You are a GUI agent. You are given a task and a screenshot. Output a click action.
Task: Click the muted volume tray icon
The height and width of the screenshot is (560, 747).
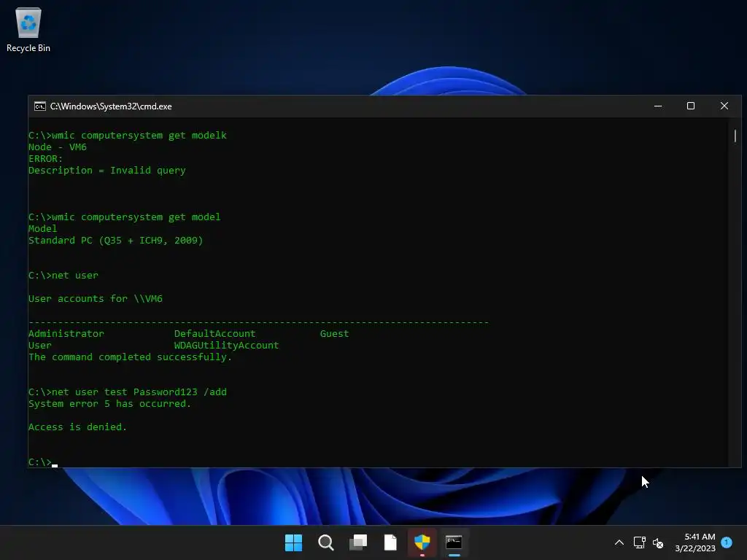point(658,542)
